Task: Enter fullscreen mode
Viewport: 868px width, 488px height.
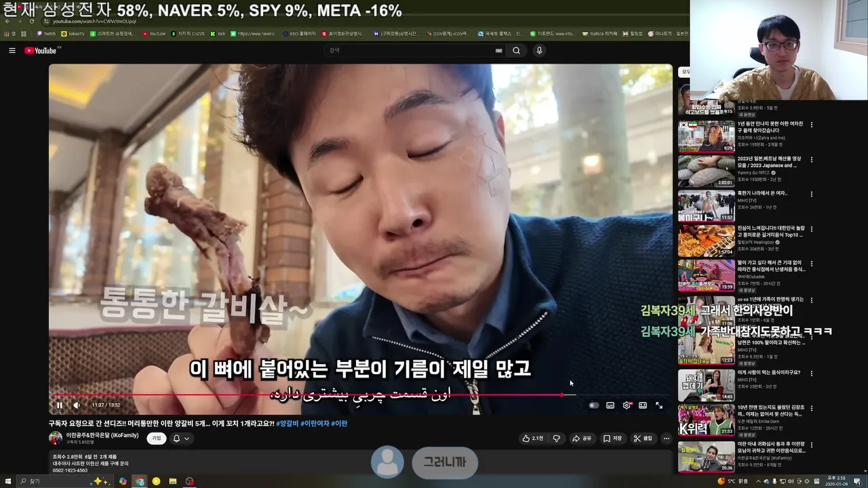Action: click(659, 405)
